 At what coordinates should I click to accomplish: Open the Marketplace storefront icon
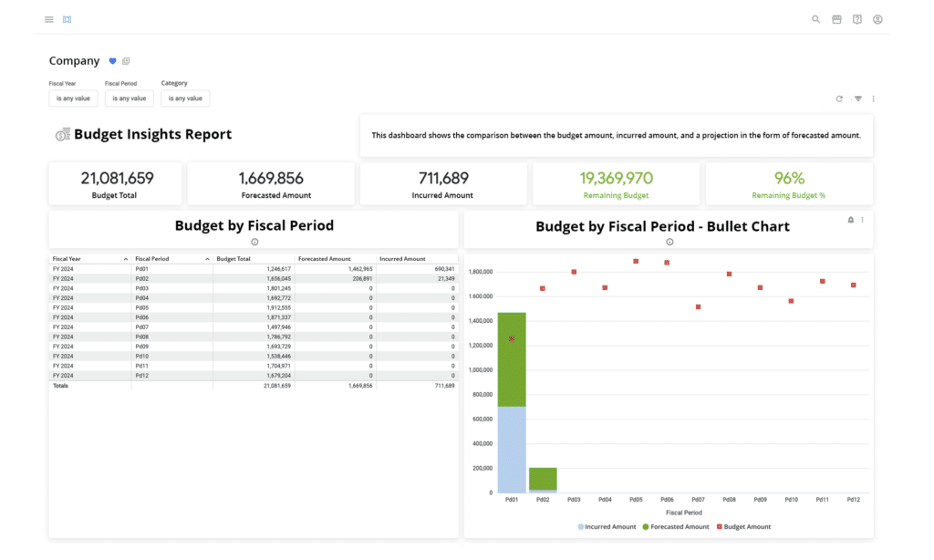click(836, 19)
